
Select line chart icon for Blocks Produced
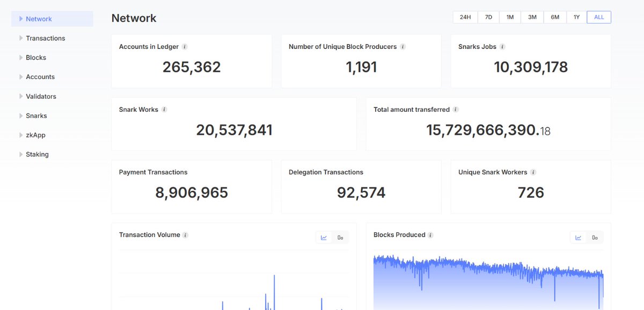[x=577, y=236]
